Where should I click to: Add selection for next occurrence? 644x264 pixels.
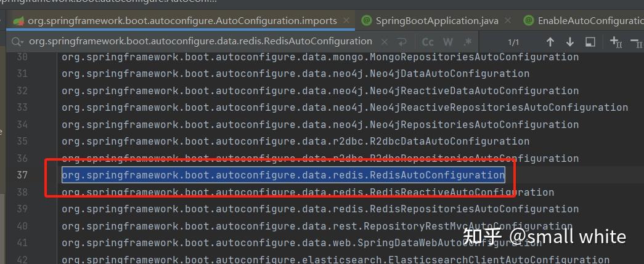tap(615, 42)
